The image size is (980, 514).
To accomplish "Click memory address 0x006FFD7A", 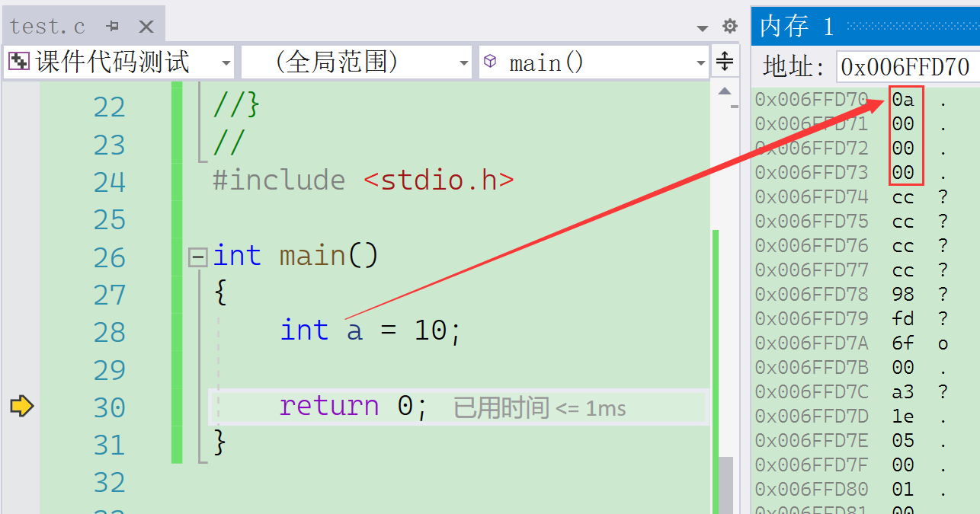I will (812, 343).
